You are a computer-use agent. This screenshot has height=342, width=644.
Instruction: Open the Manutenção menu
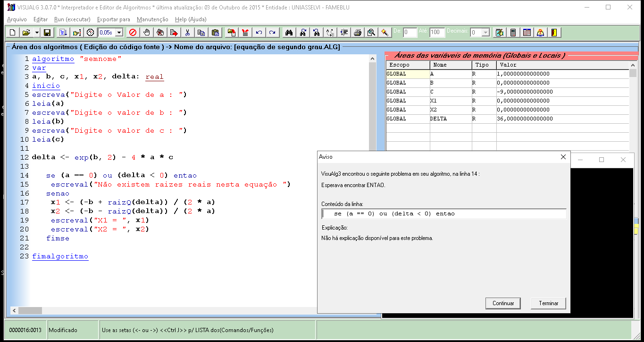coord(152,19)
